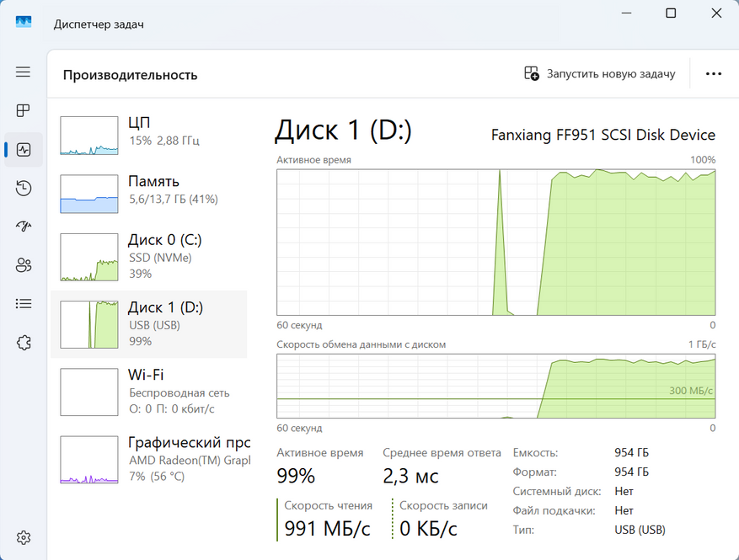Open the three-dot more options menu
The image size is (739, 560).
[714, 73]
